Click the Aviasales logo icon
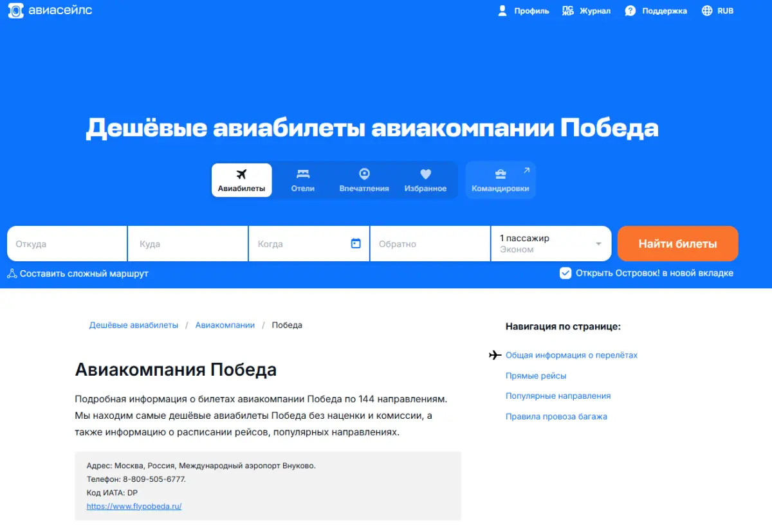Image resolution: width=772 pixels, height=532 pixels. [16, 10]
